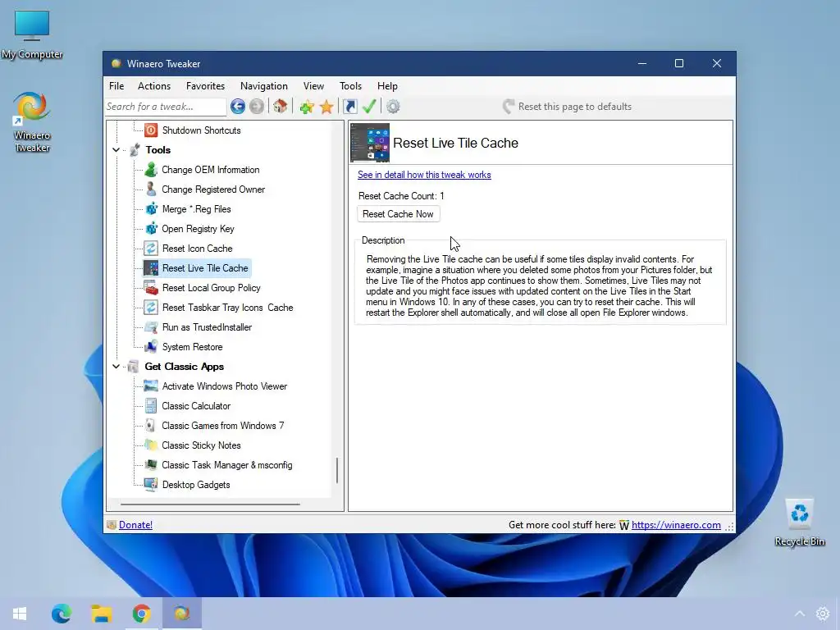Image resolution: width=840 pixels, height=630 pixels.
Task: Open File Explorer from the taskbar
Action: click(101, 614)
